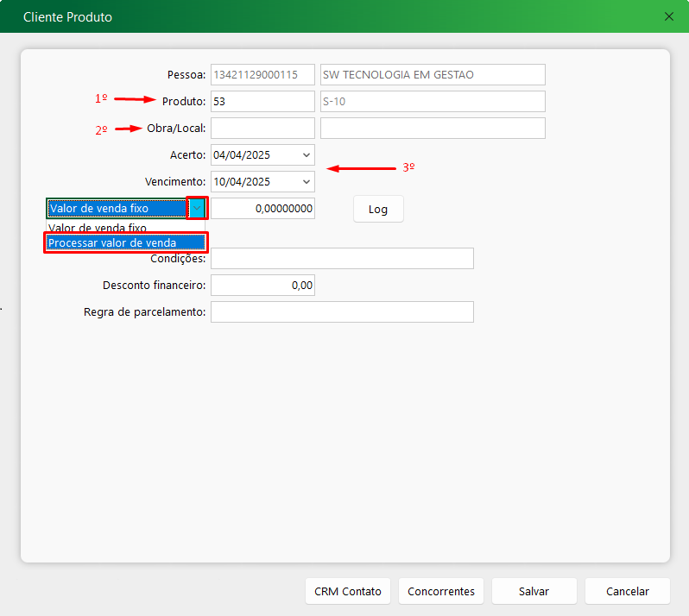
Task: Open the Log button
Action: 378,209
